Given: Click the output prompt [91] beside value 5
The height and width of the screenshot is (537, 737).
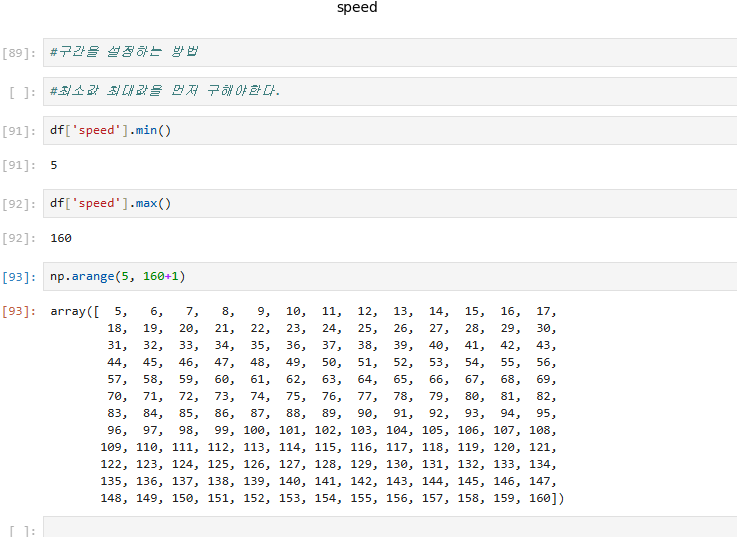Looking at the screenshot, I should pos(19,166).
